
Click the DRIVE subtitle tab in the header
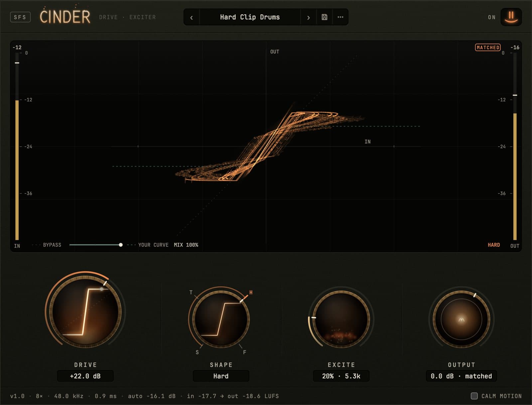(x=108, y=17)
